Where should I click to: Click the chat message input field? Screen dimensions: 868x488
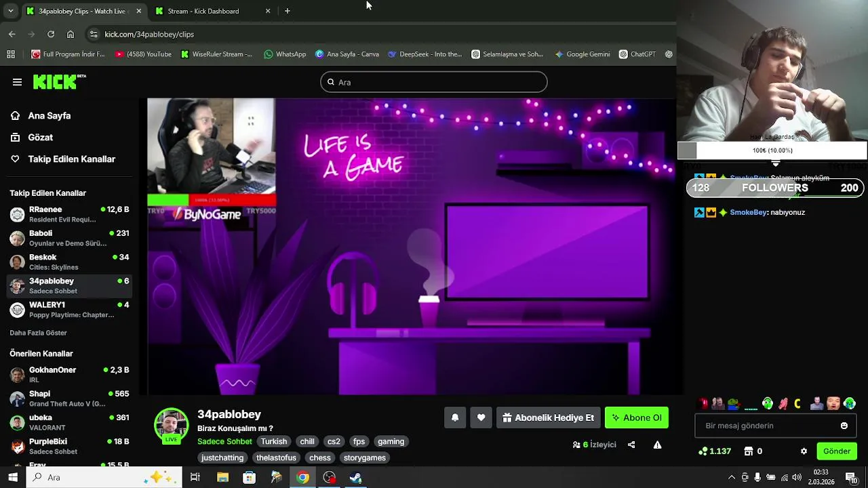point(768,426)
